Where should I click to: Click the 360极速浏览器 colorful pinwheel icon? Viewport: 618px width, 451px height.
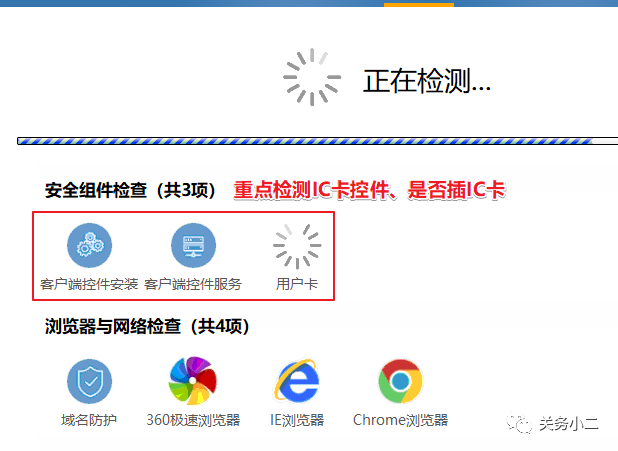pos(193,381)
